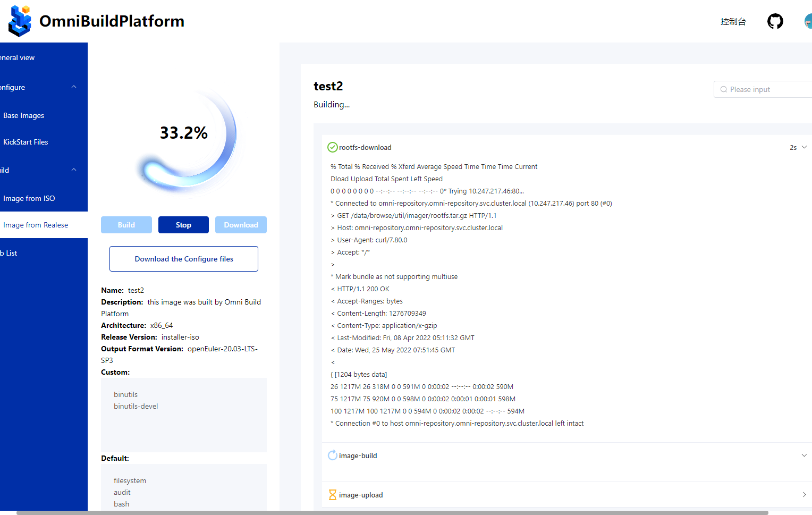Click the HTTP/1.1 200 OK log line

[360, 289]
